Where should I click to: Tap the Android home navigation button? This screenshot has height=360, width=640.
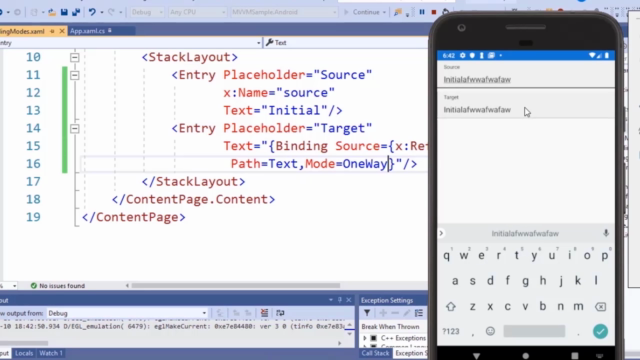click(x=526, y=356)
